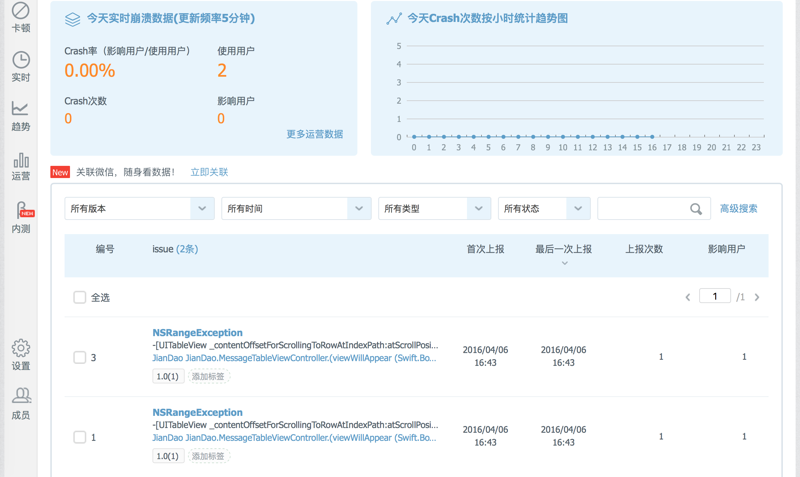Open the 所有版本 dropdown
Screen dimensions: 800x477
(139, 209)
